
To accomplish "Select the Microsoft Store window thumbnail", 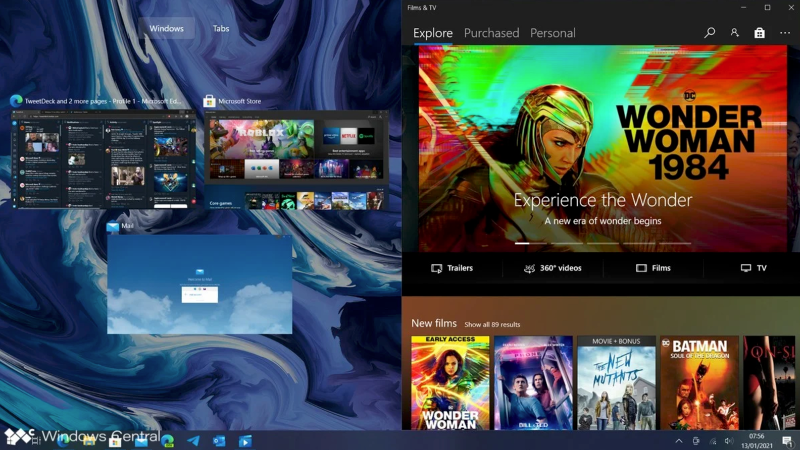I will 294,160.
